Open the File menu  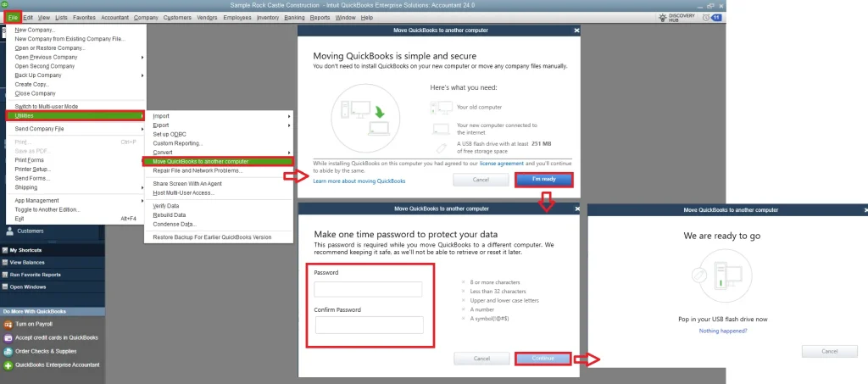[14, 18]
